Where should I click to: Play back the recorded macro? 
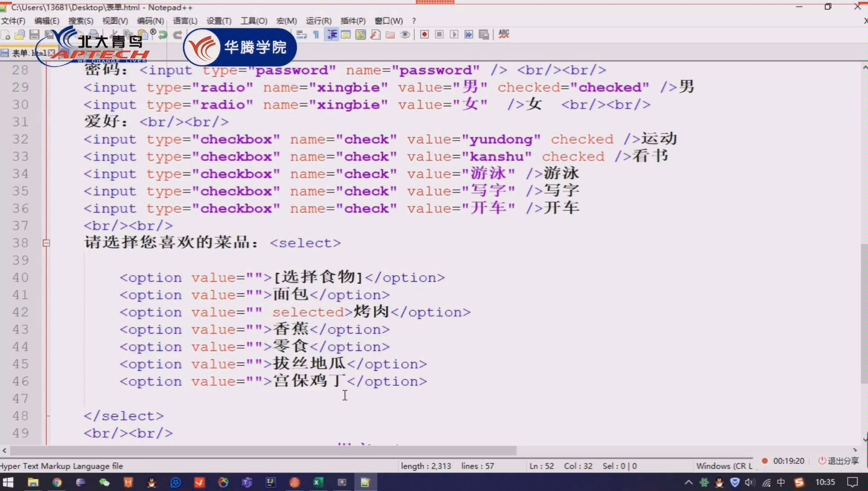pos(454,35)
